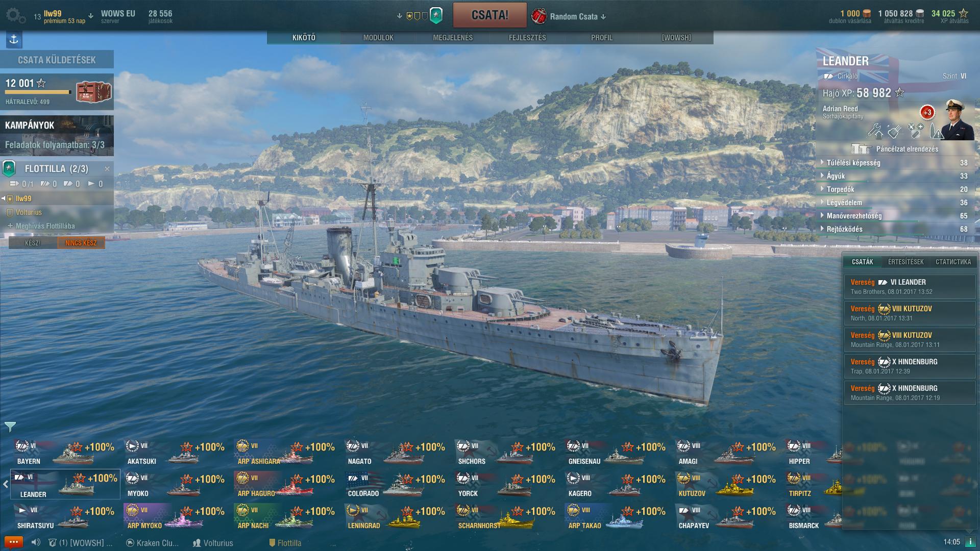Image resolution: width=980 pixels, height=551 pixels.
Task: Open the chat speech bubble icon
Action: pos(14,542)
